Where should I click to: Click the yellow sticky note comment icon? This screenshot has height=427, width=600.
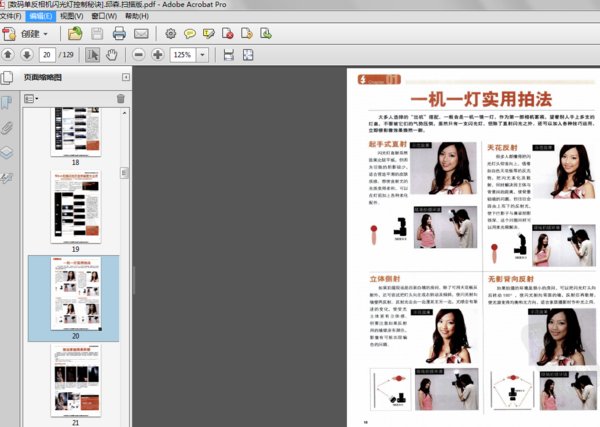point(189,33)
